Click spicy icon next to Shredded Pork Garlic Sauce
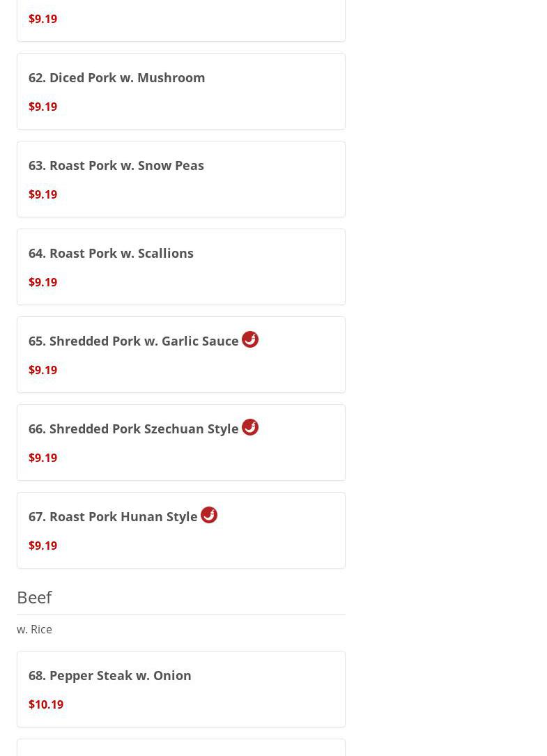 pyautogui.click(x=250, y=339)
